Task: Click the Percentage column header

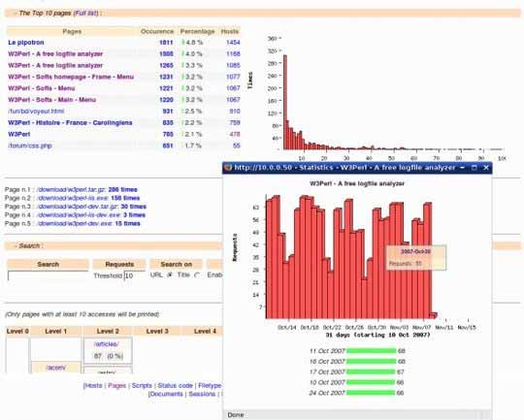Action: [198, 31]
